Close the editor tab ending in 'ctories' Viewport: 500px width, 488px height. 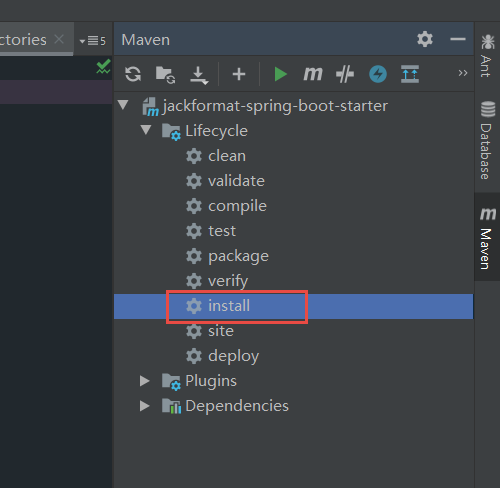coord(59,39)
